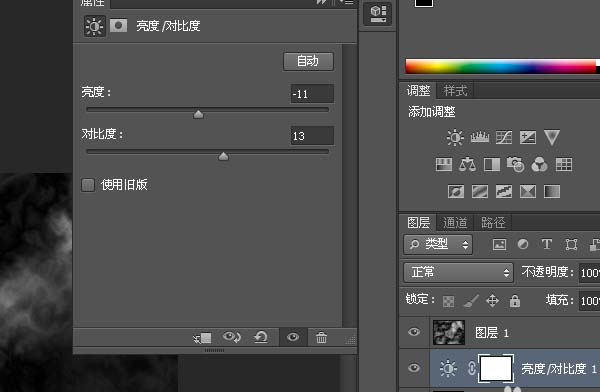
Task: Switch to the 路径 tab
Action: [493, 222]
